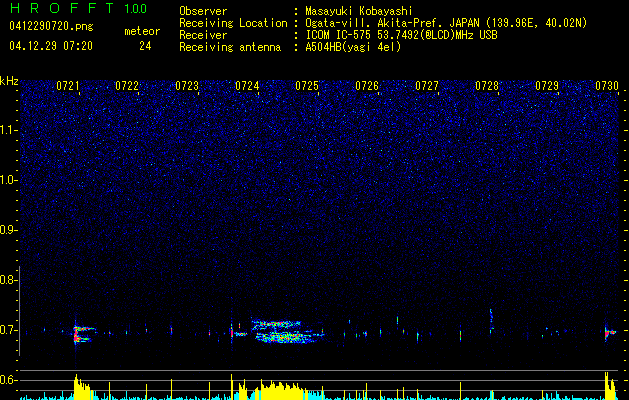Viewport: 629px width, 400px height.
Task: Click the faint echo streak near 0728
Action: point(491,320)
